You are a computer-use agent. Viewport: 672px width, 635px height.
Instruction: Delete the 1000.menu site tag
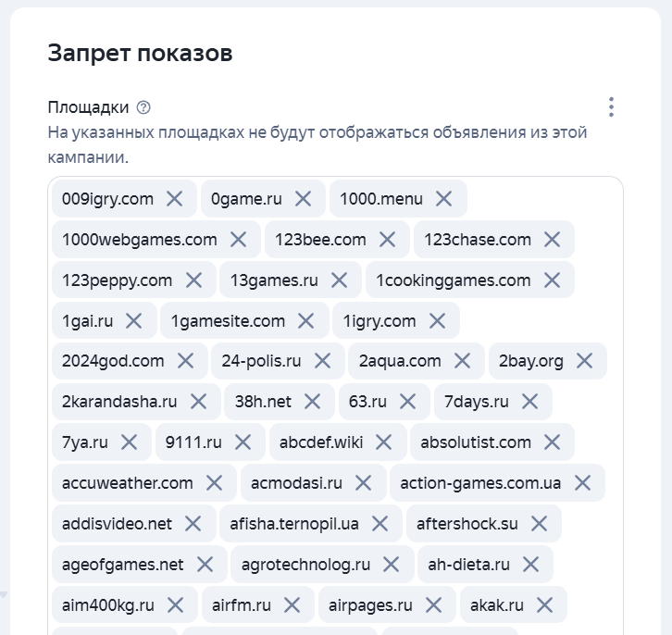click(x=443, y=199)
